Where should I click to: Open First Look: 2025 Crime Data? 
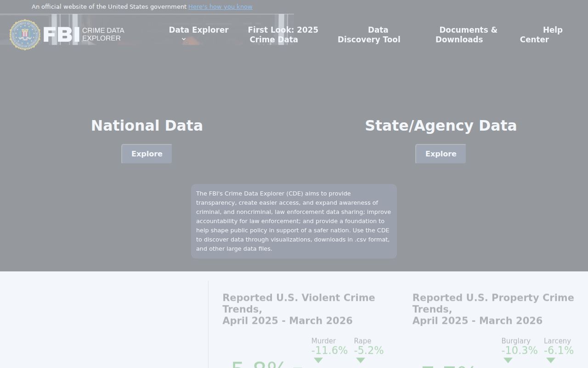283,34
